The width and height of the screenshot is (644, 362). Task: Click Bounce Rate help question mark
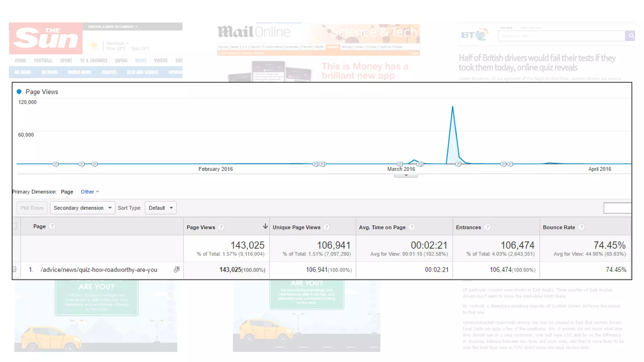581,227
